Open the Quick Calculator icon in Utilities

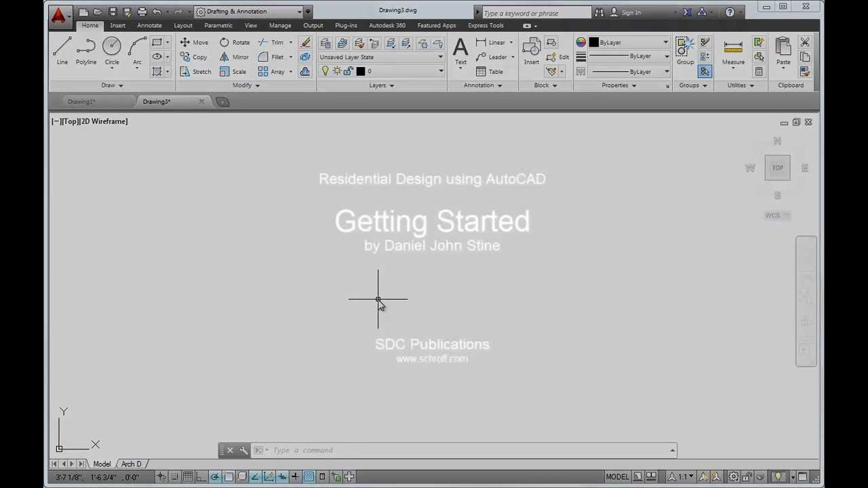(x=759, y=72)
